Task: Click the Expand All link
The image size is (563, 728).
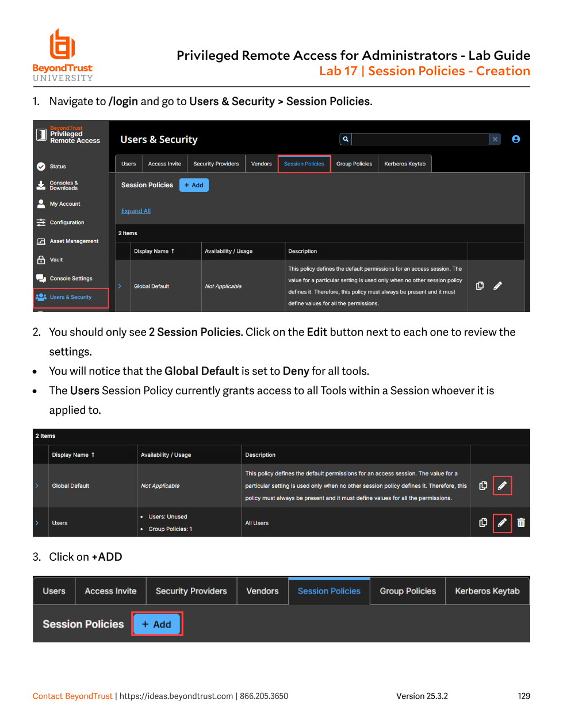Action: [x=136, y=211]
